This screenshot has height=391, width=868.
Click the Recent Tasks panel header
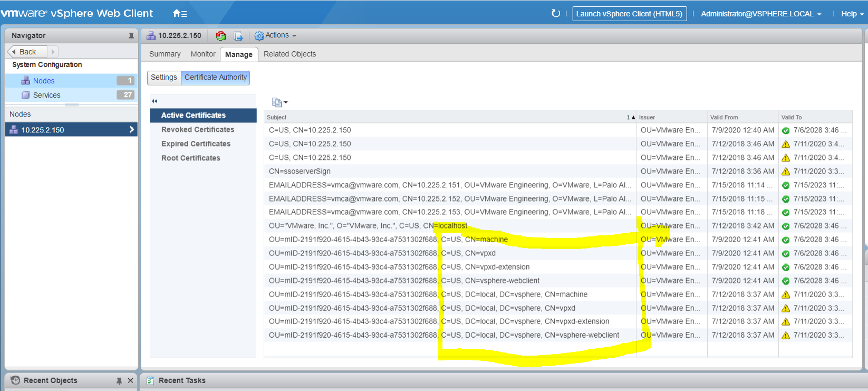point(504,380)
